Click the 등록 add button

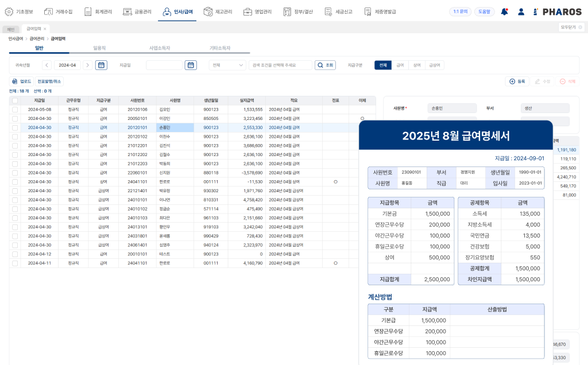coord(517,81)
